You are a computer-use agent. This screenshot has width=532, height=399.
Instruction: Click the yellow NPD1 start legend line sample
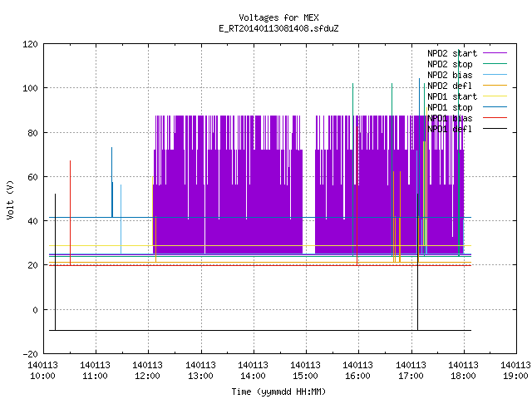(495, 96)
